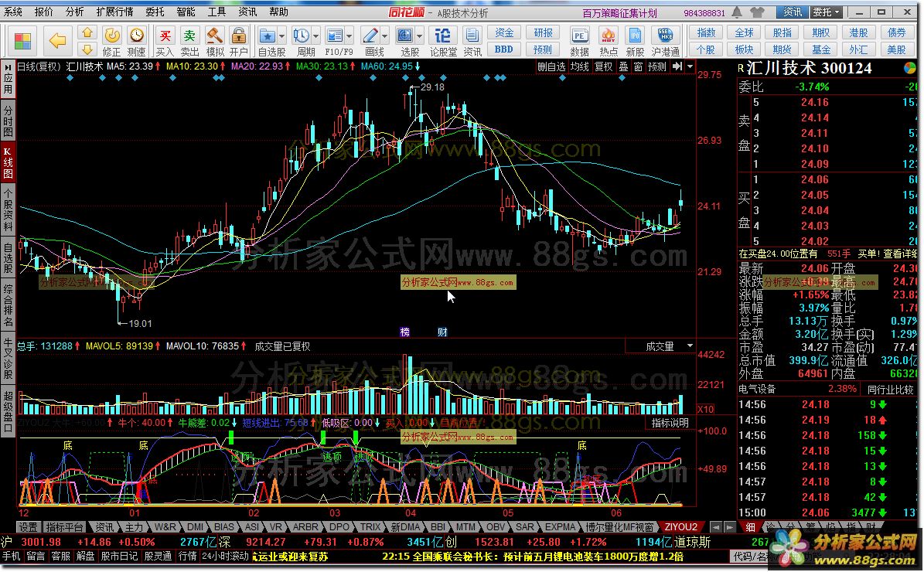Click the four-color home grid icon
924x572 pixels.
tap(22, 41)
